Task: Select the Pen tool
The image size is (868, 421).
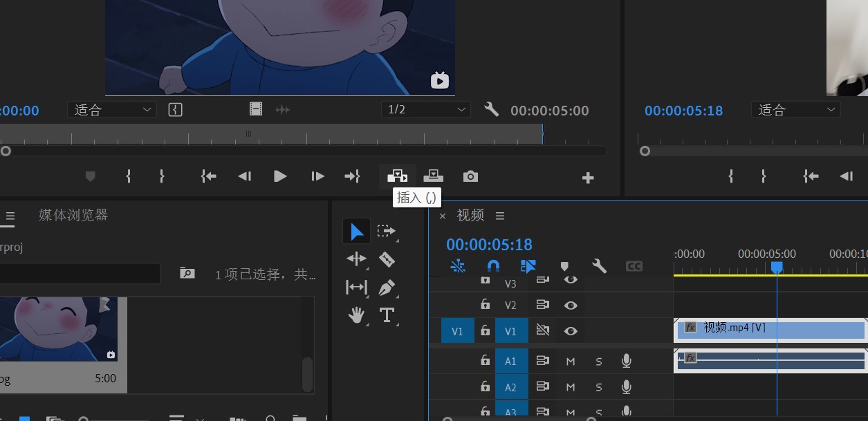Action: [x=387, y=287]
